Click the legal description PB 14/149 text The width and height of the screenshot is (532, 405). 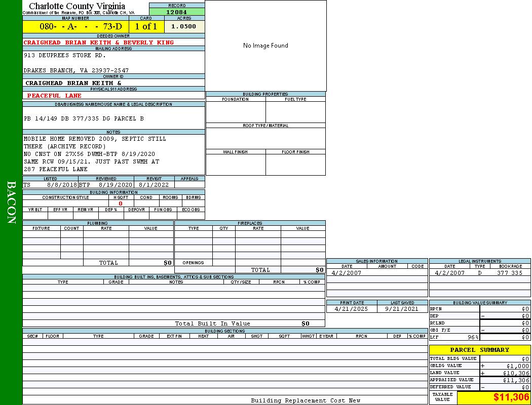84,118
